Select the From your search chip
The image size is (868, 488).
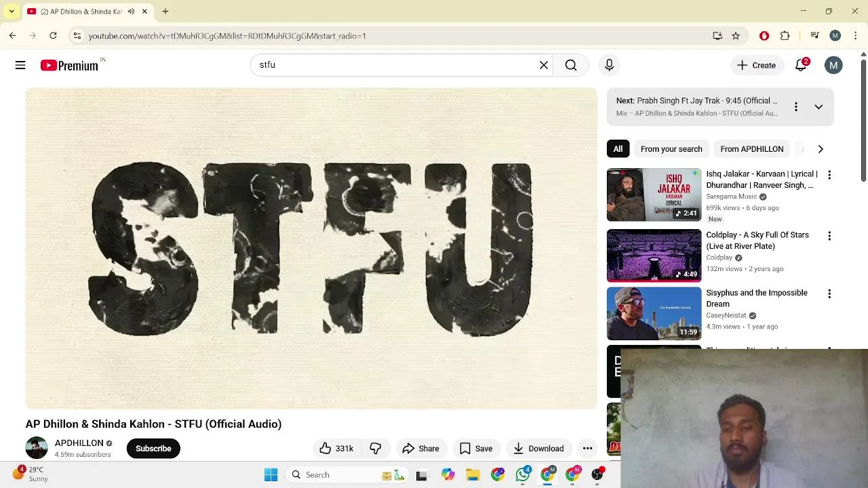pos(671,149)
